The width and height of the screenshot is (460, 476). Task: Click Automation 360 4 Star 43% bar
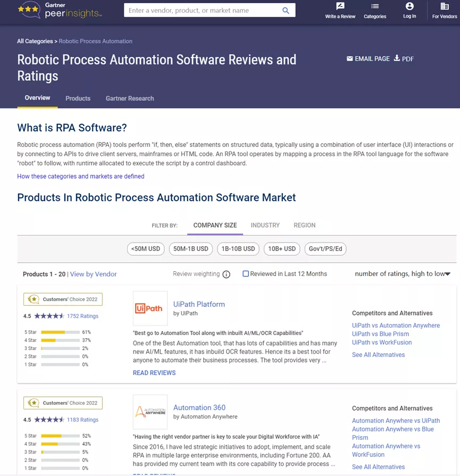tap(61, 444)
